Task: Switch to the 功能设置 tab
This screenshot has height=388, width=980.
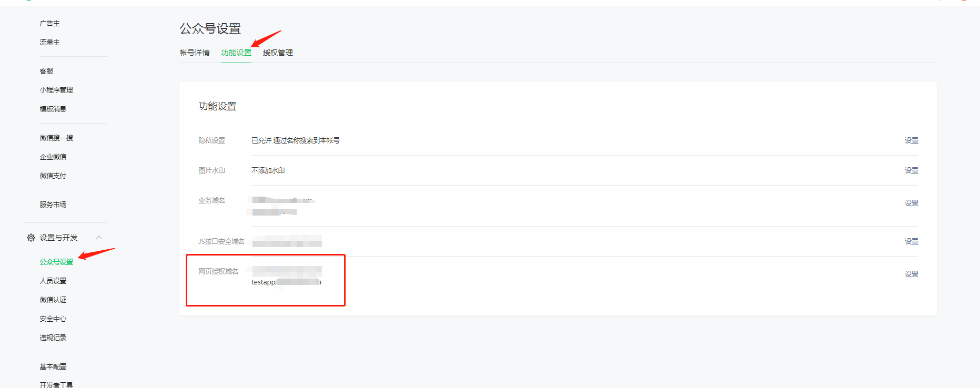Action: click(x=236, y=53)
